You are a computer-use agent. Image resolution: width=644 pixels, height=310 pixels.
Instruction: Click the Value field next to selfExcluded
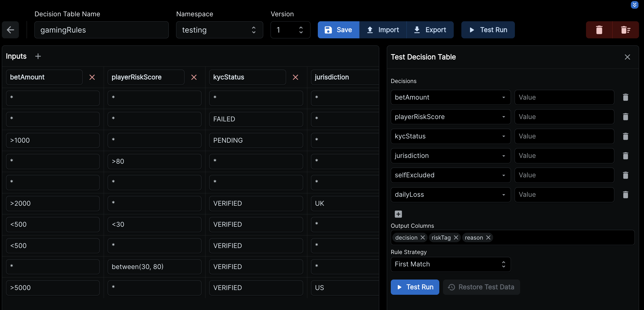point(564,175)
